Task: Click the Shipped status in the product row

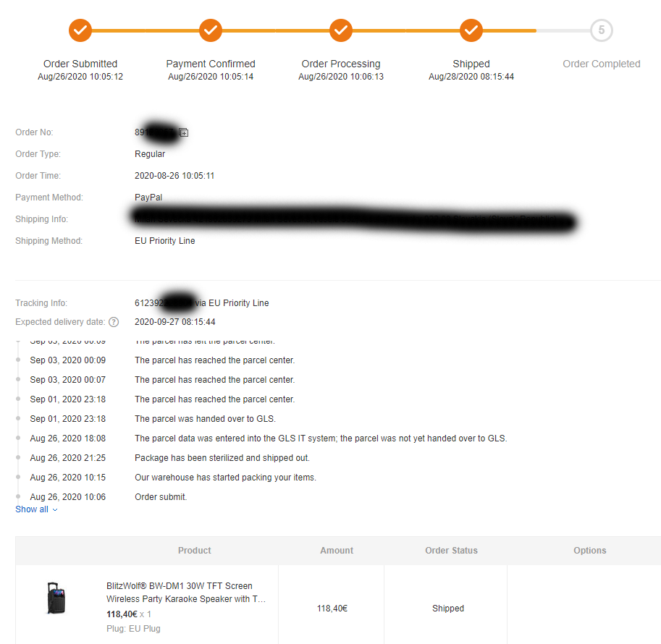Action: (447, 608)
